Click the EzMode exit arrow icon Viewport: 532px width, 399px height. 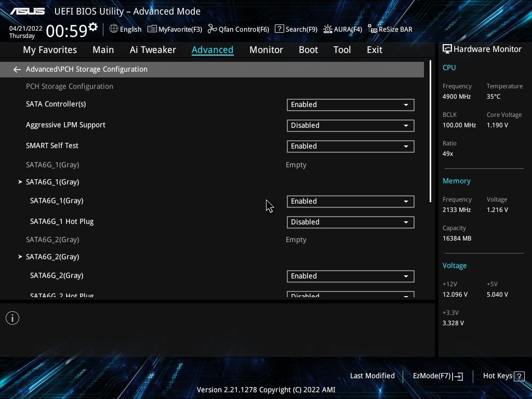point(458,376)
